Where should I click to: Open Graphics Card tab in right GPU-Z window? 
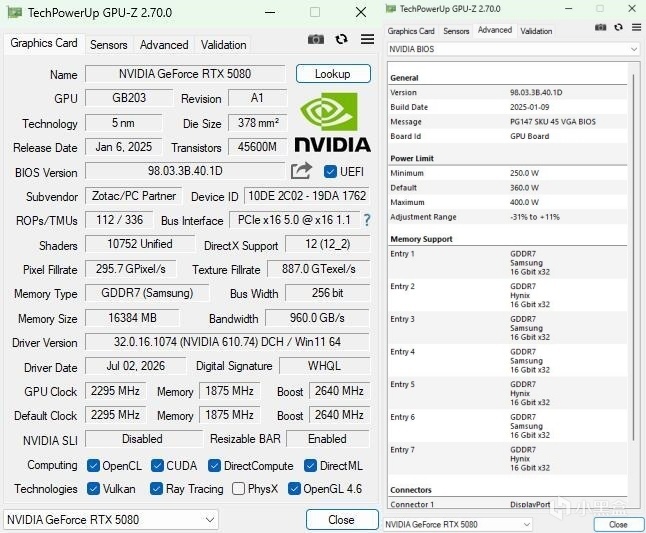tap(411, 31)
